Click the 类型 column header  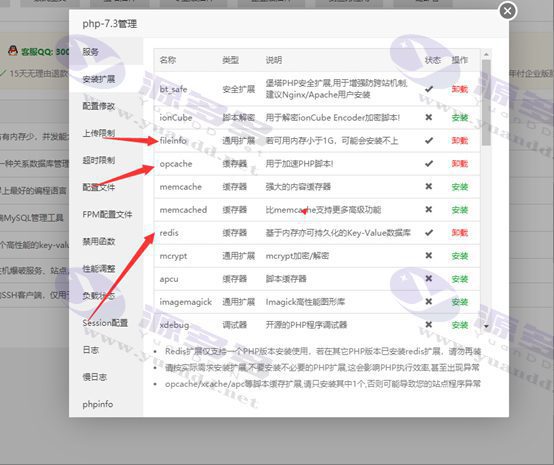(230, 60)
